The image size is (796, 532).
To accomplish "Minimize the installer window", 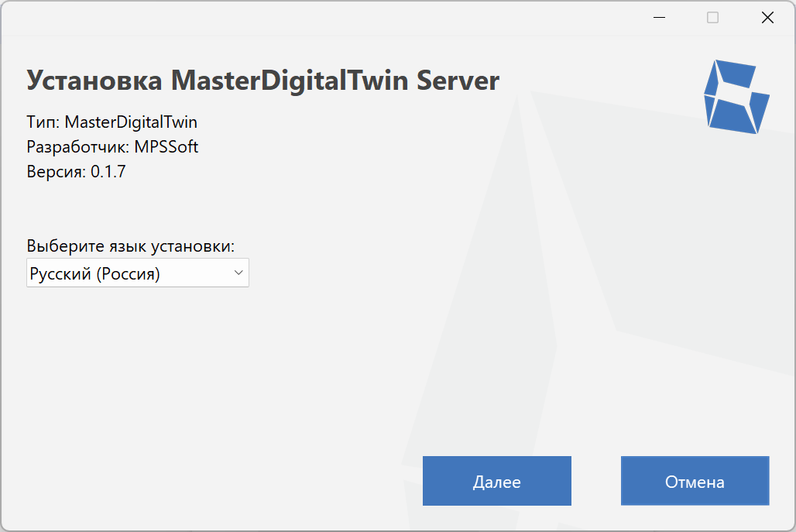I will [x=659, y=17].
